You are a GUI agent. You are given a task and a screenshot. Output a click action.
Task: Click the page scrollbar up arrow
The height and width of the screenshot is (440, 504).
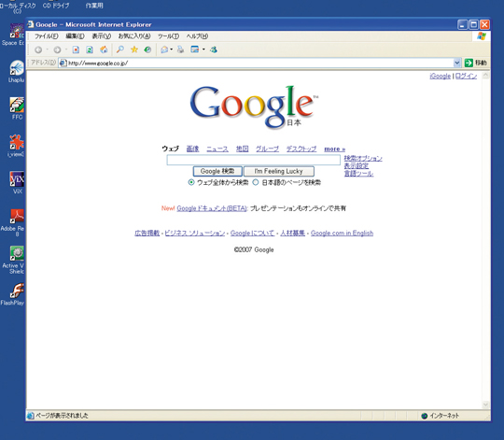[485, 76]
